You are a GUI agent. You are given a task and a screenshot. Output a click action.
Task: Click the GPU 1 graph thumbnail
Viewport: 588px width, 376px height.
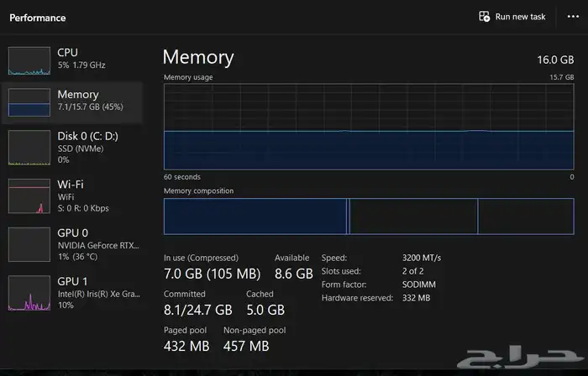tap(29, 293)
